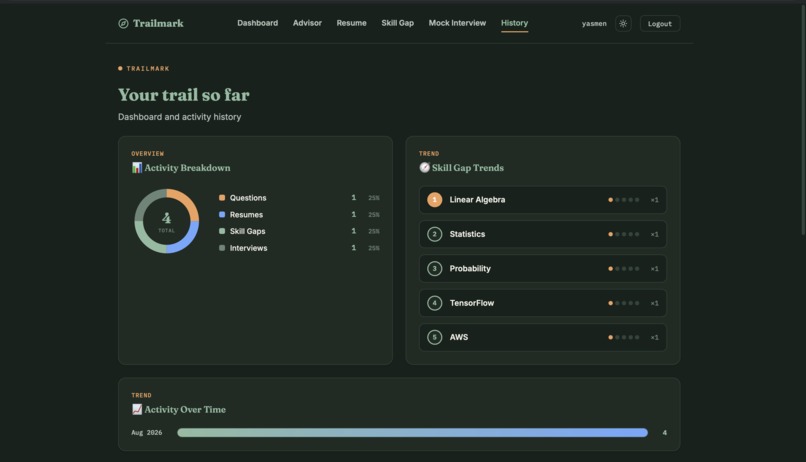Click the 25% value in Interviews row
The image size is (806, 462).
(x=374, y=248)
